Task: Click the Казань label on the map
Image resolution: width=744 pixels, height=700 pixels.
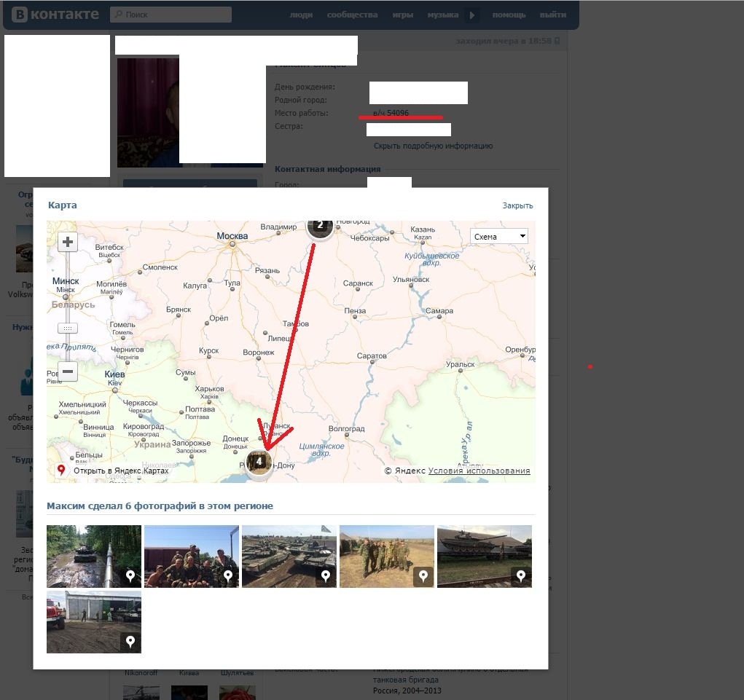Action: point(423,229)
